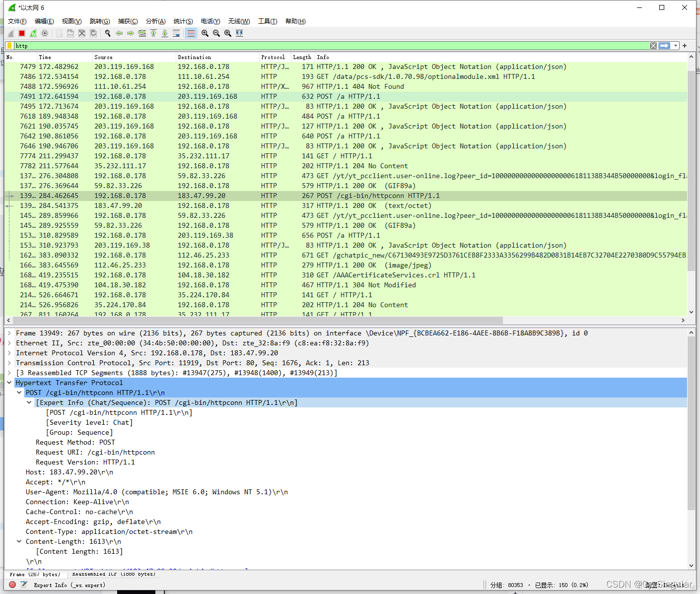Viewport: 700px width, 594px height.
Task: Reset text zoom to normal size
Action: 228,33
